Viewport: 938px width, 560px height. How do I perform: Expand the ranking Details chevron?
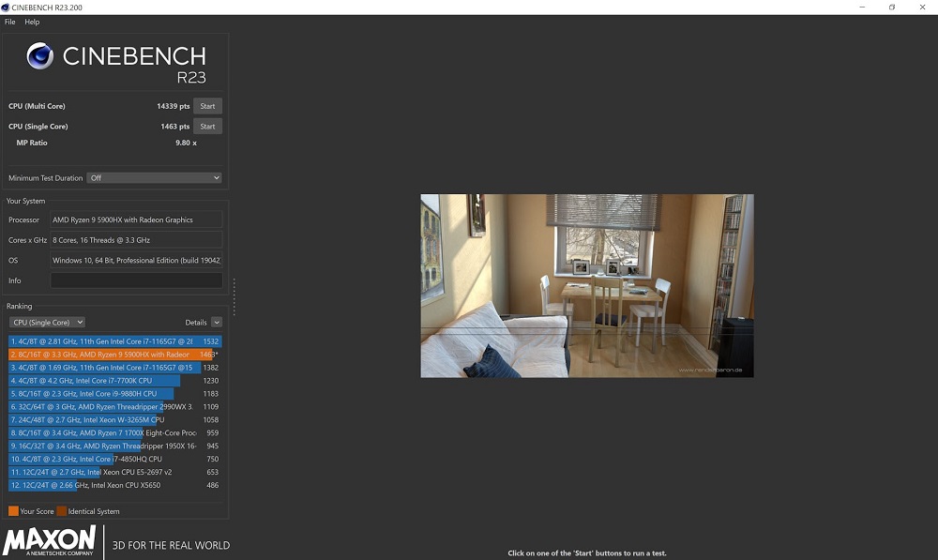(217, 322)
